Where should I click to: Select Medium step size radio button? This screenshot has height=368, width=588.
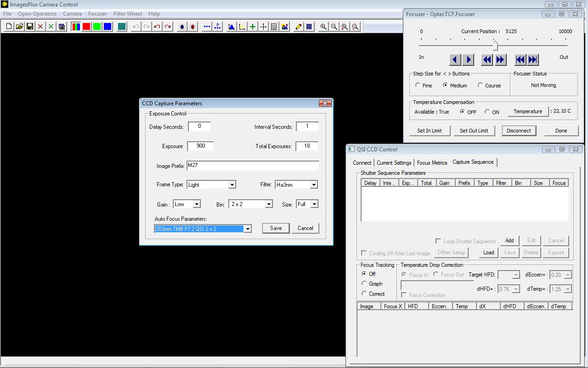coord(445,85)
